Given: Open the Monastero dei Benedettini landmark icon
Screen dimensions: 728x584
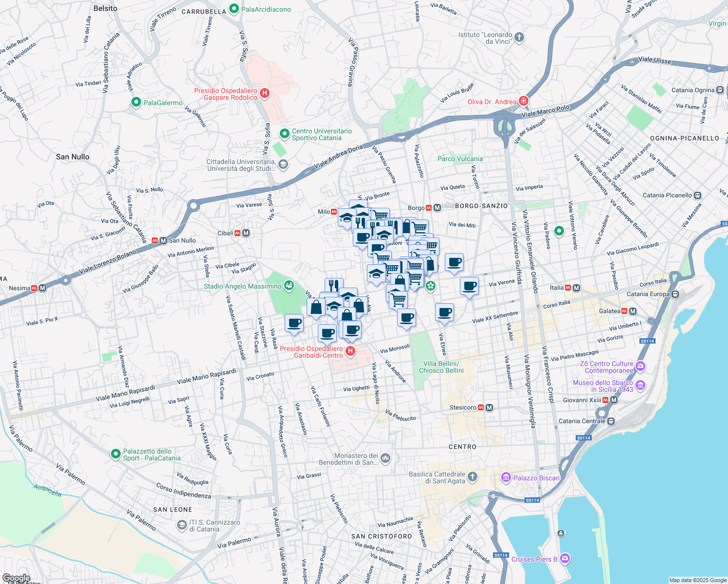Looking at the screenshot, I should click(x=385, y=458).
